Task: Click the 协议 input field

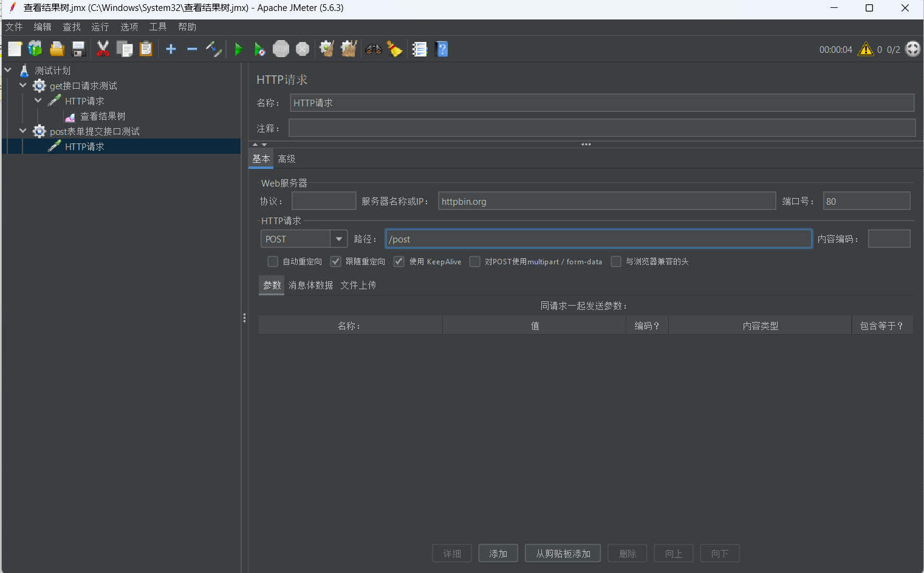Action: click(x=324, y=201)
